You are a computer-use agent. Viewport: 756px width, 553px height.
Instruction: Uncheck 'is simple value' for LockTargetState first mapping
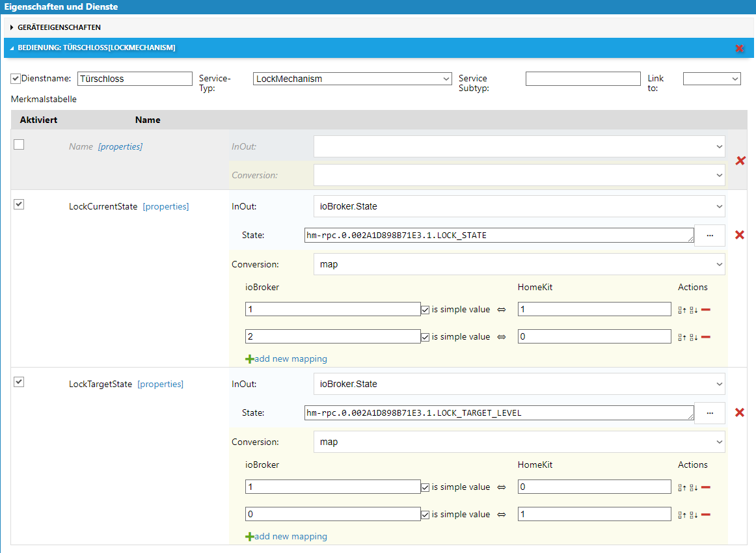[x=425, y=487]
